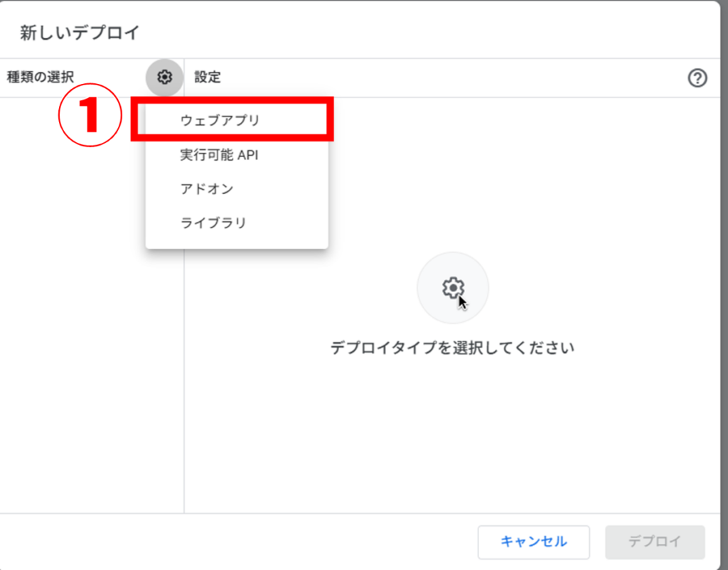
Task: Click the gear icon above the deploy type prompt
Action: tap(452, 287)
